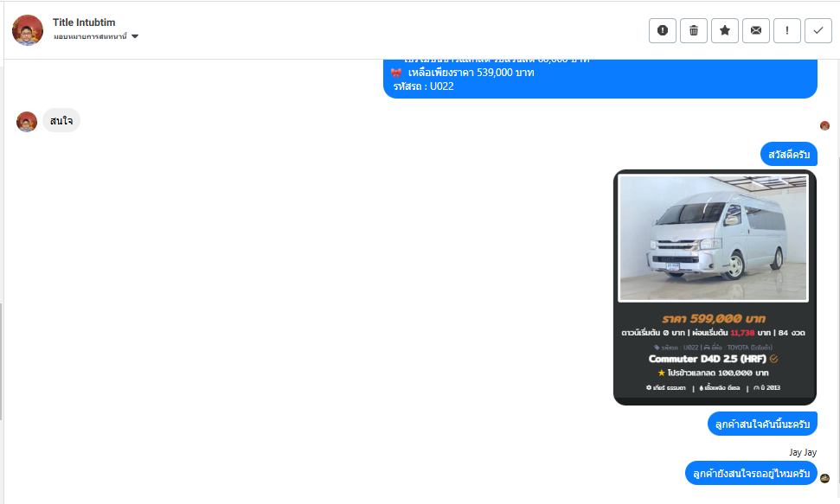Viewport: 840px width, 504px height.
Task: Open the assign conversation dropdown arrow
Action: pos(135,36)
